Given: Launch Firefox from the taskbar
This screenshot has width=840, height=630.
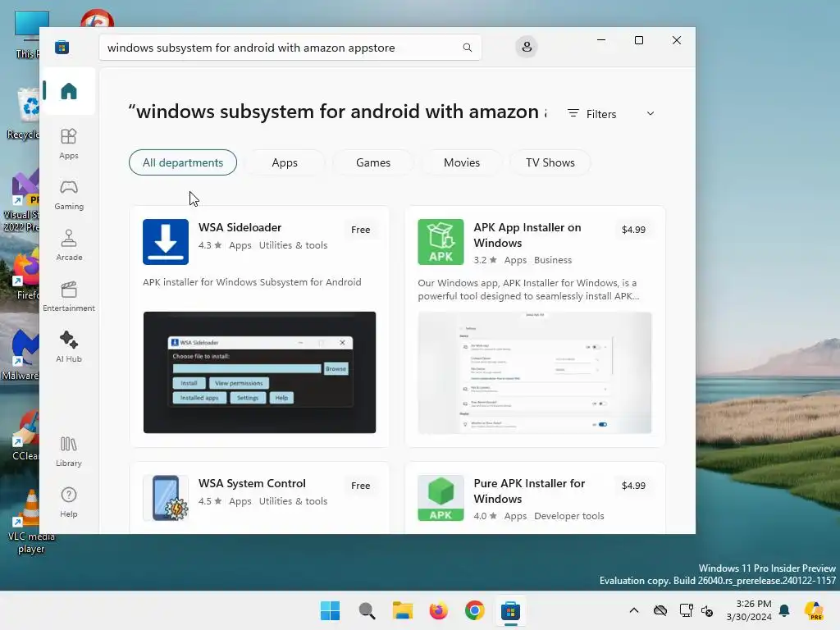Looking at the screenshot, I should (438, 610).
